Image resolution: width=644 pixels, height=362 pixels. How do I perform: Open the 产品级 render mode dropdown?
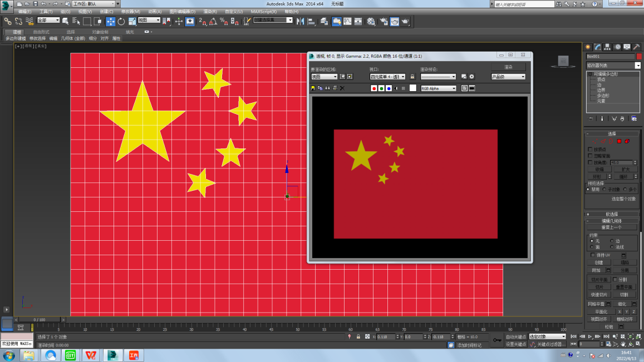click(508, 77)
